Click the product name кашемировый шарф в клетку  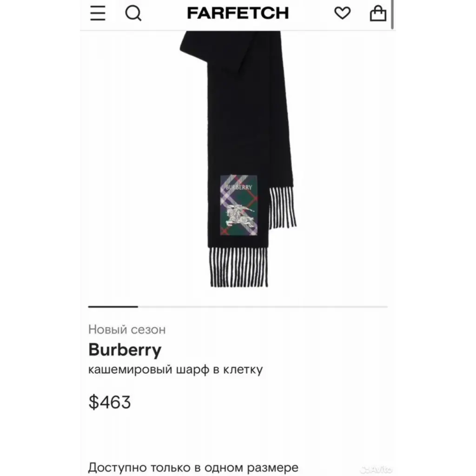[x=175, y=370]
